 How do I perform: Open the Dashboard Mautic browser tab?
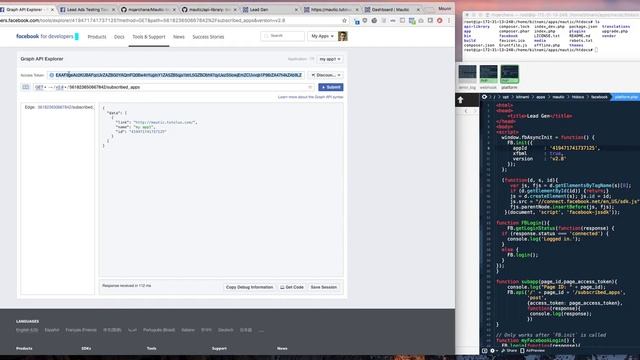391,9
